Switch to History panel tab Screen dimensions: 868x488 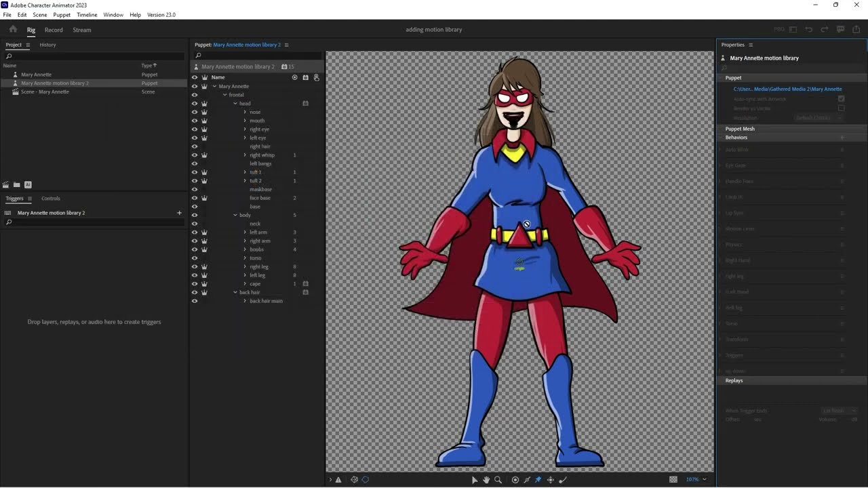coord(47,45)
